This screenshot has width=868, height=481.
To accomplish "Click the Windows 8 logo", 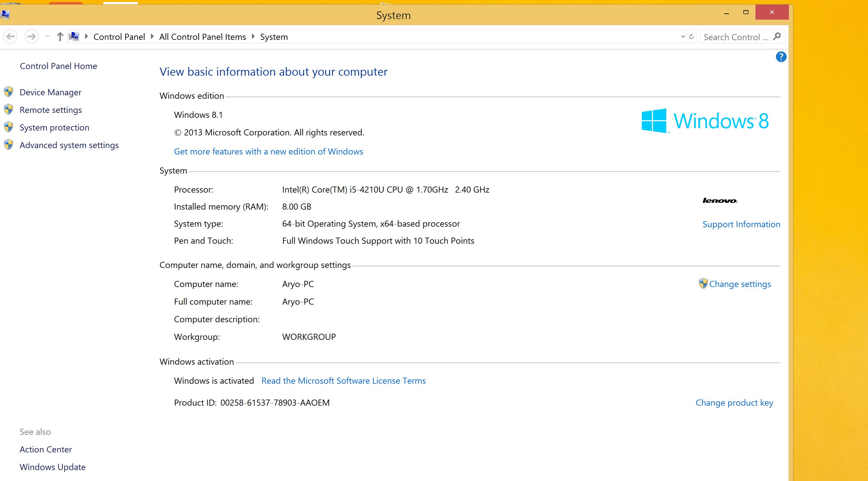I will coord(705,121).
